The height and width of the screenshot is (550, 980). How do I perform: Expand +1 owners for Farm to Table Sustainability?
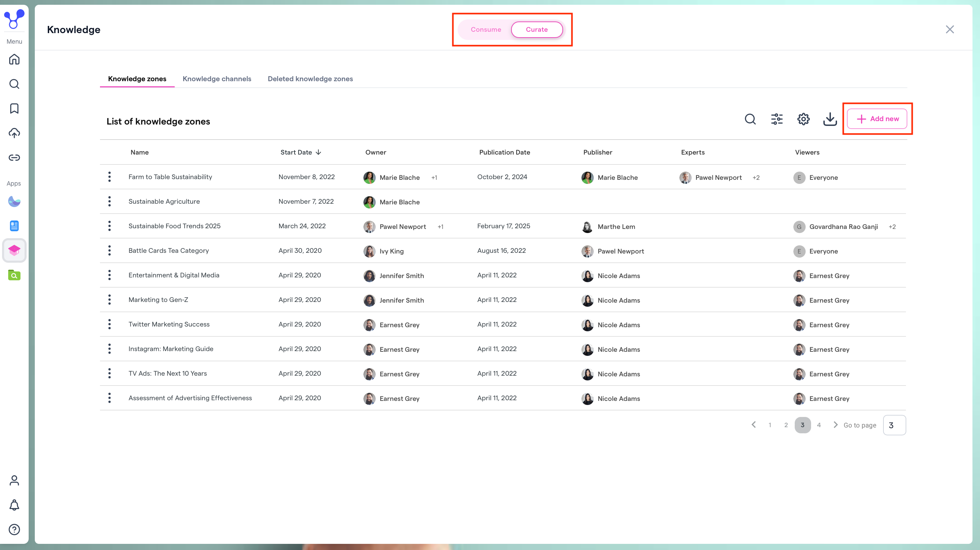434,178
